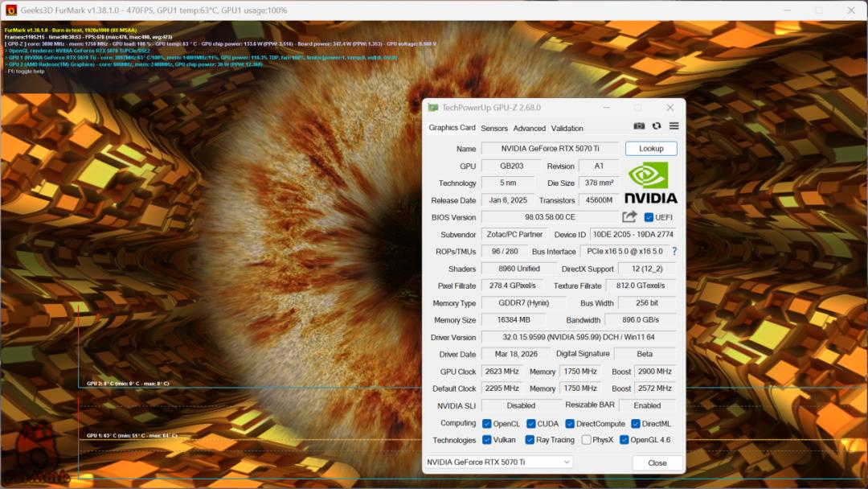Click the Driver Version field
The width and height of the screenshot is (868, 489).
pyautogui.click(x=579, y=337)
